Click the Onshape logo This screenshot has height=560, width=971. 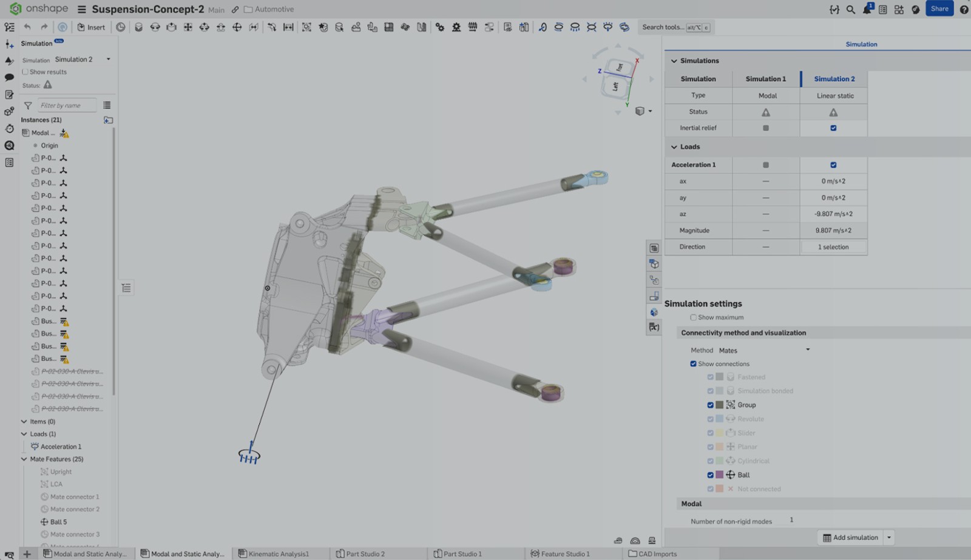[39, 8]
